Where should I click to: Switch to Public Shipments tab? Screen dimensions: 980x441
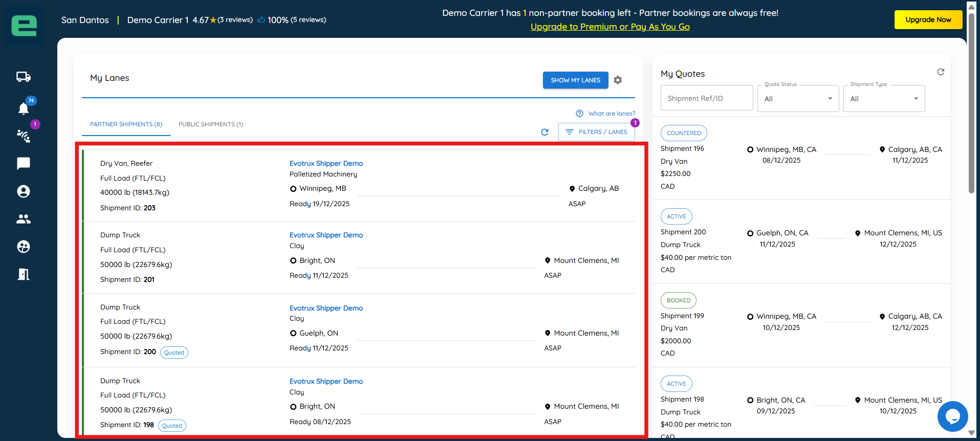click(211, 124)
